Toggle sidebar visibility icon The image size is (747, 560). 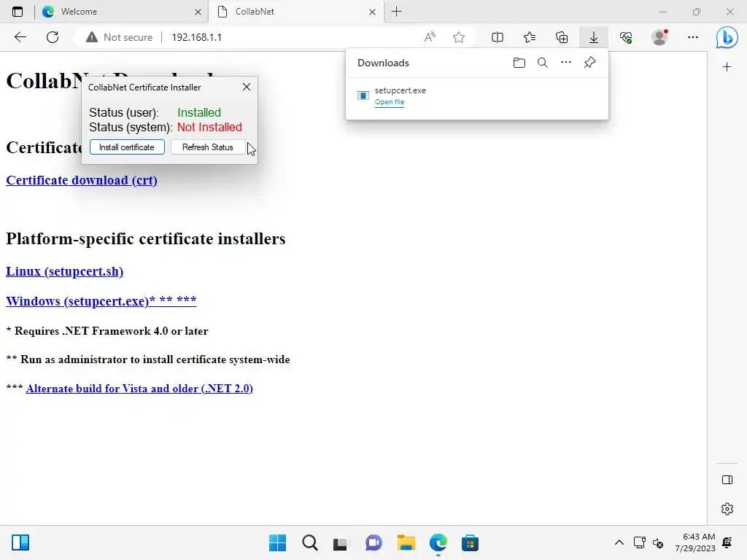pyautogui.click(x=727, y=480)
